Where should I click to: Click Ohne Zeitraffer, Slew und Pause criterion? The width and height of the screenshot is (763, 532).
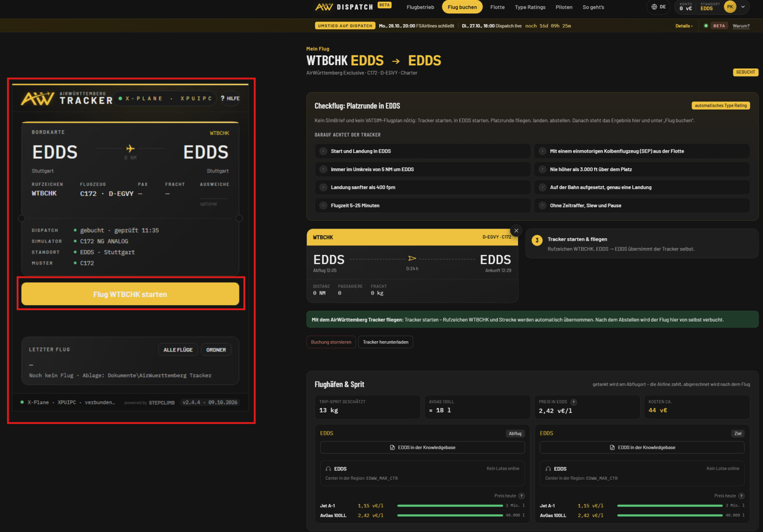[x=642, y=205]
